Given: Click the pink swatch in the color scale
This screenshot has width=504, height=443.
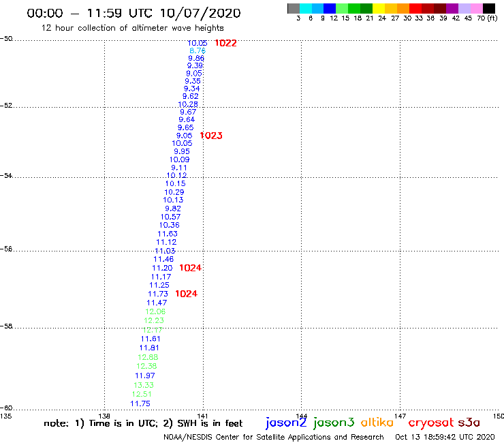Looking at the screenshot, I should click(477, 8).
